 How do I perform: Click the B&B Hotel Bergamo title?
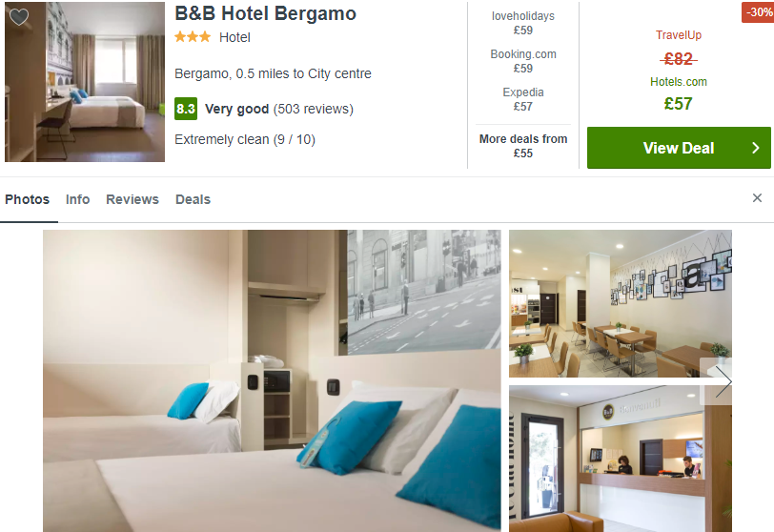[x=265, y=13]
